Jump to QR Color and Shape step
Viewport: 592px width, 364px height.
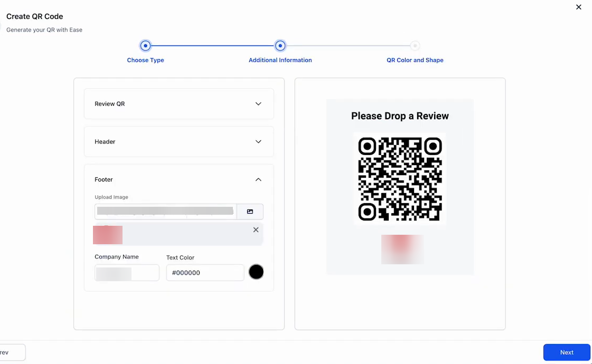click(415, 60)
